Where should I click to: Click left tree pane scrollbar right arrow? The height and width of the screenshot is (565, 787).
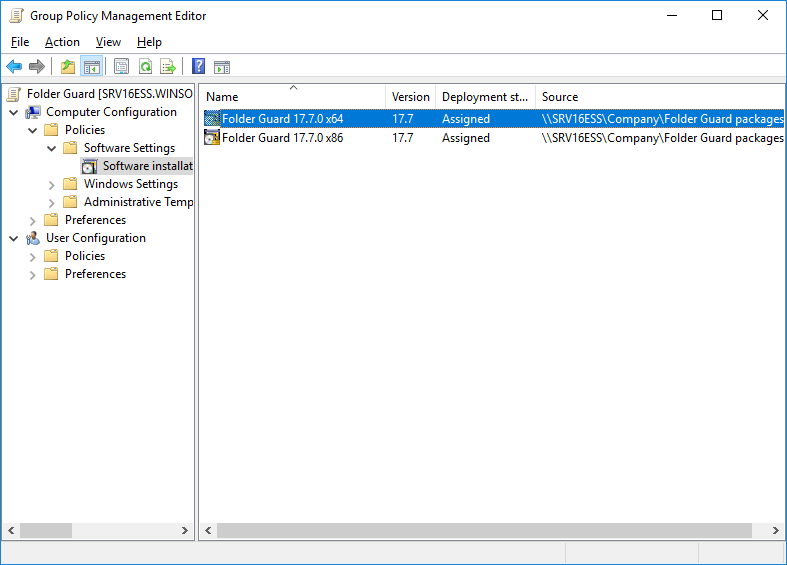pos(184,530)
